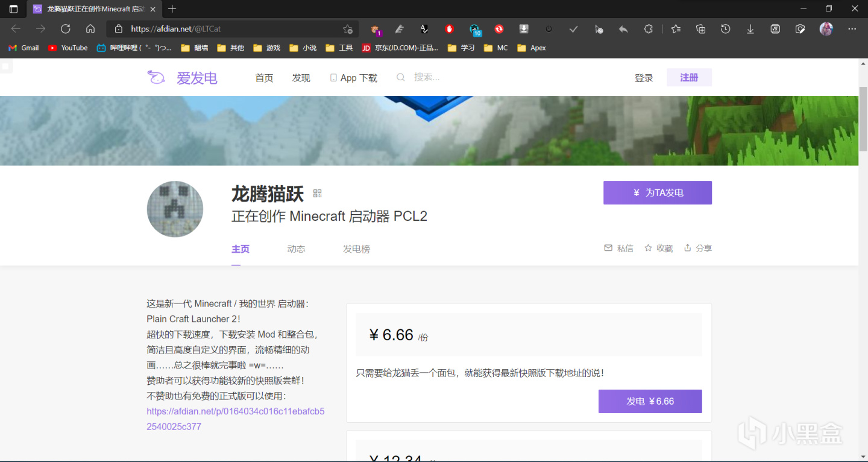Click the 爱发电 site logo
The width and height of the screenshot is (868, 462).
point(182,78)
